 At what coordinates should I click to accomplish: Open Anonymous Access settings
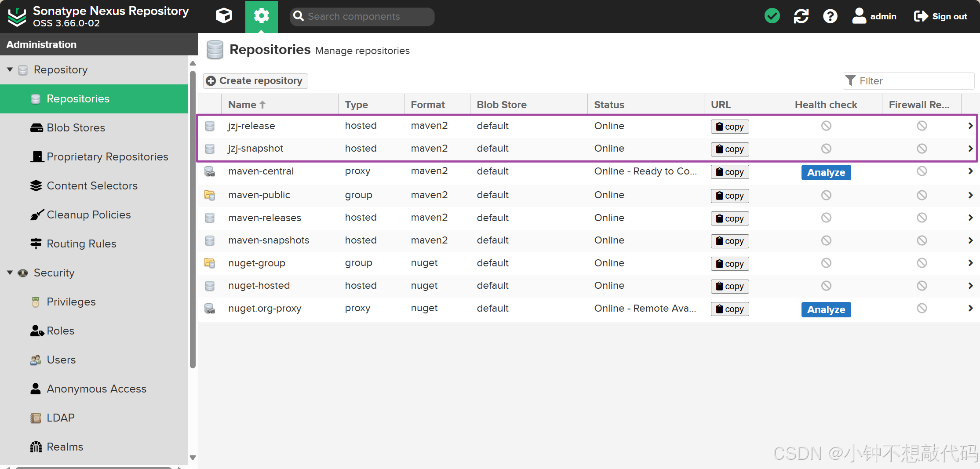click(94, 389)
